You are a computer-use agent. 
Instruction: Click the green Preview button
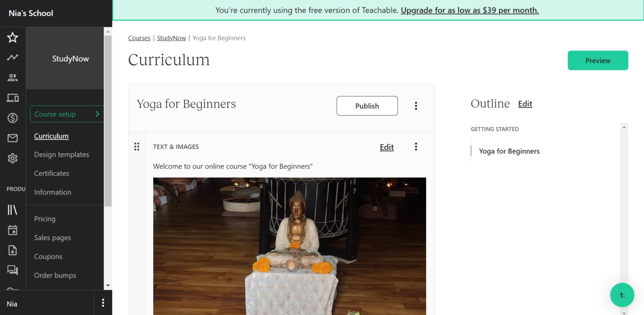[598, 61]
